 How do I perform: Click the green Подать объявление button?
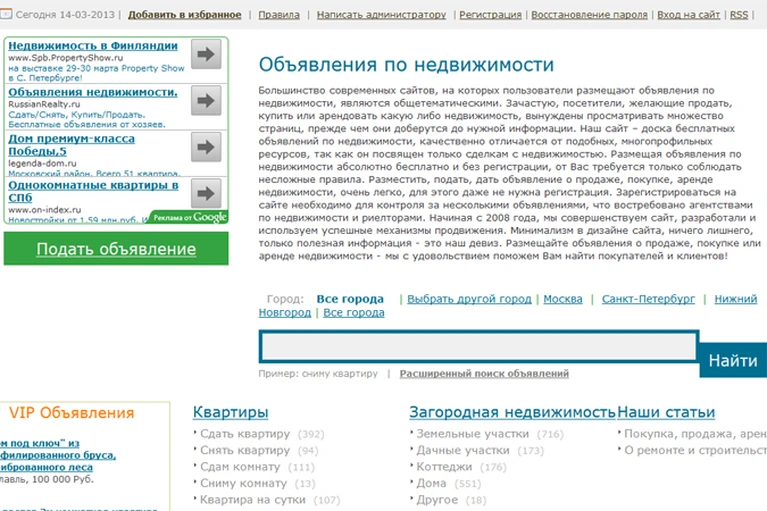click(x=116, y=248)
